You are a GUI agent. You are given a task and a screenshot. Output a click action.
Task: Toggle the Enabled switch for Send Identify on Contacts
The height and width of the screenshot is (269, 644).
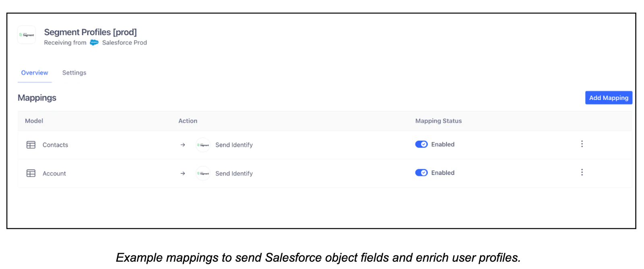pos(421,144)
